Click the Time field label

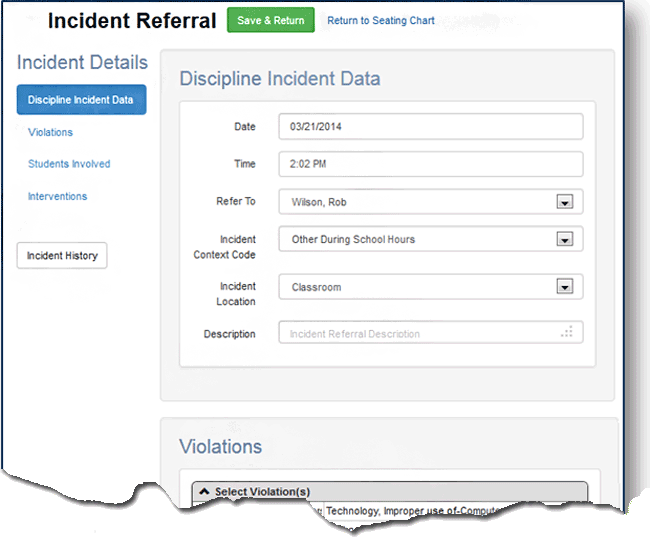(245, 164)
